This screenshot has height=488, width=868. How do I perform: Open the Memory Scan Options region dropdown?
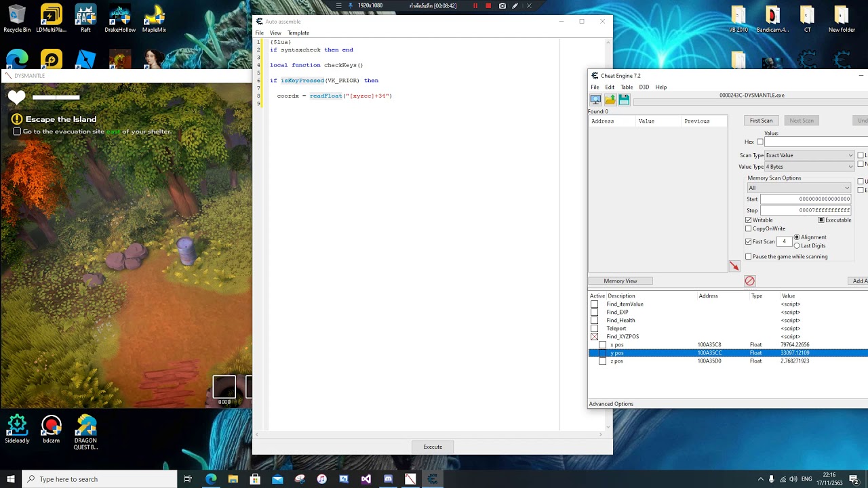tap(799, 188)
